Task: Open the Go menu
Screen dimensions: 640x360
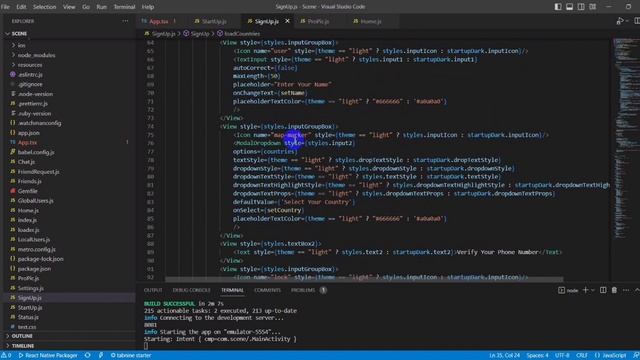Action: click(x=86, y=7)
